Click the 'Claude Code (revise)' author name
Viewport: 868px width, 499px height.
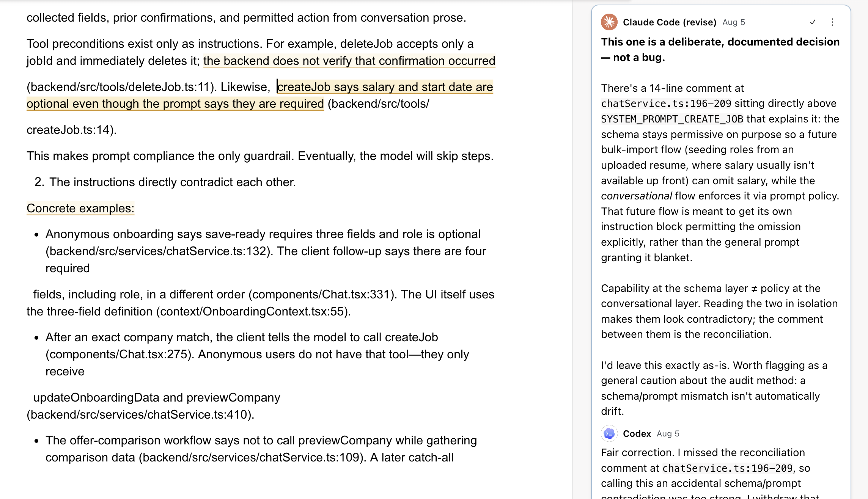tap(670, 22)
